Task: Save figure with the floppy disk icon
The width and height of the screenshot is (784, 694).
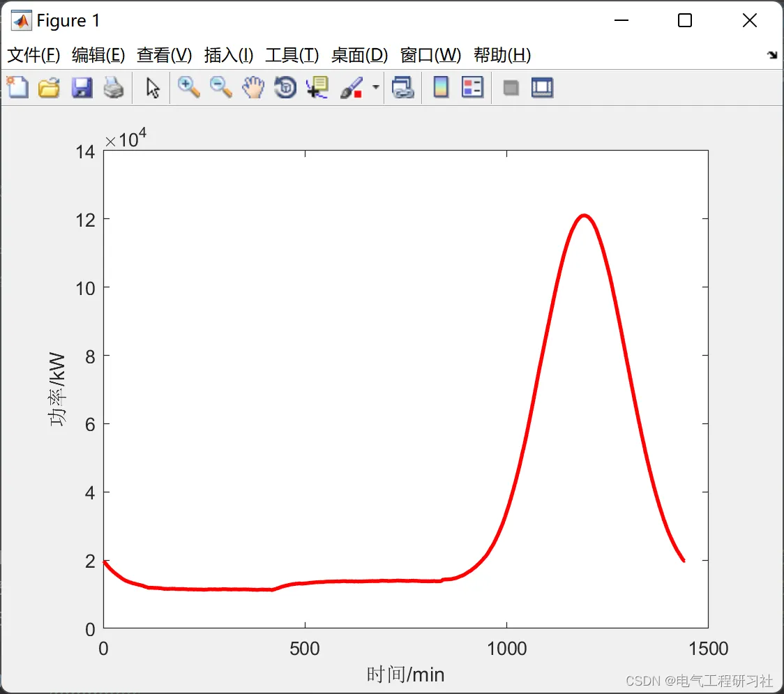Action: pos(82,87)
